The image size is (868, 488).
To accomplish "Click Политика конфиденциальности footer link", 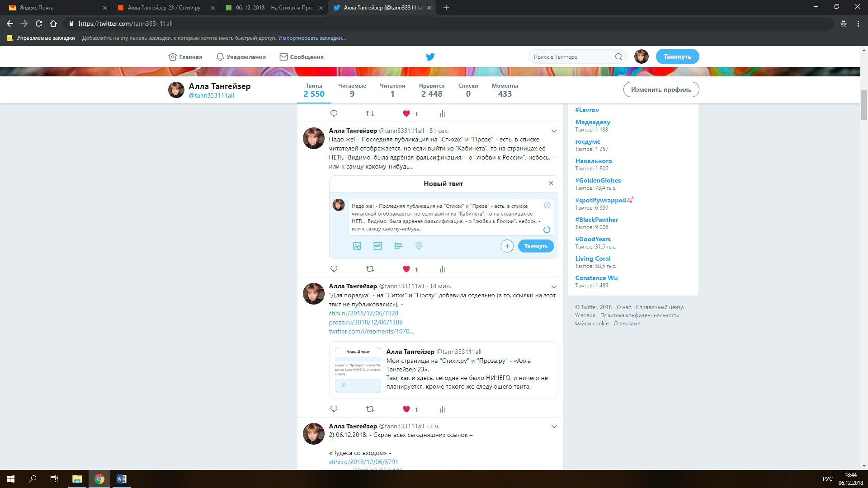I will pos(640,315).
